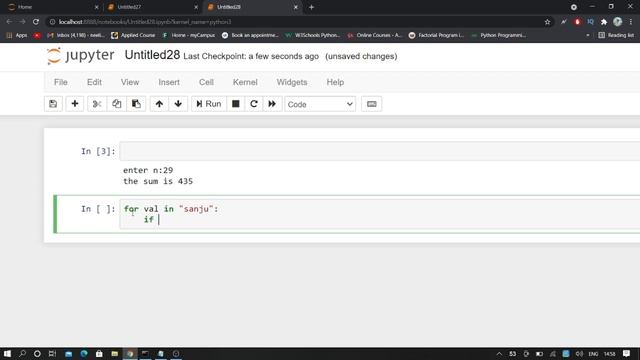The height and width of the screenshot is (360, 640).
Task: Select the output text "the sum is 435"
Action: [x=158, y=181]
